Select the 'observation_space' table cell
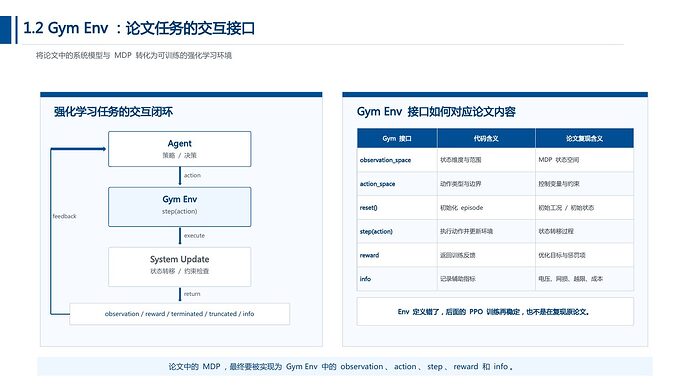Screen dimensions: 690x388 pyautogui.click(x=397, y=160)
